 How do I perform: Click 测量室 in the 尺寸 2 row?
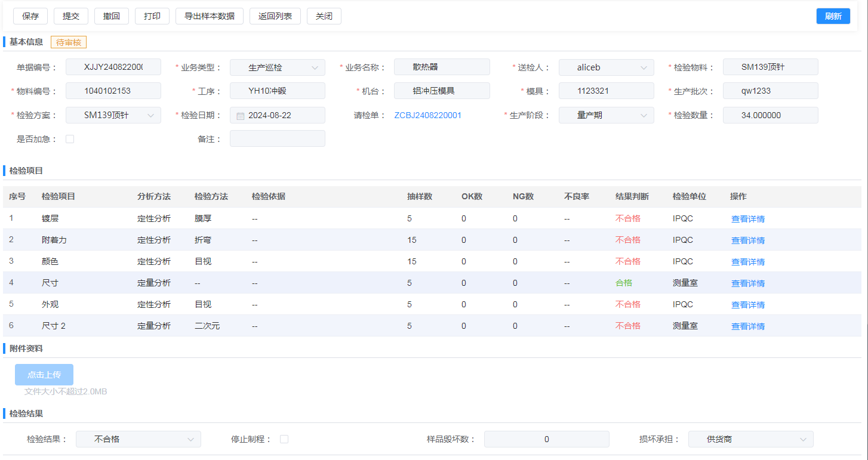(x=685, y=326)
